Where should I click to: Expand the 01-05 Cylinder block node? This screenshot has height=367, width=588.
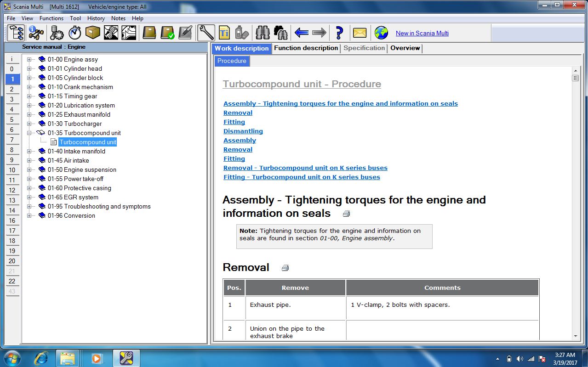coord(29,78)
